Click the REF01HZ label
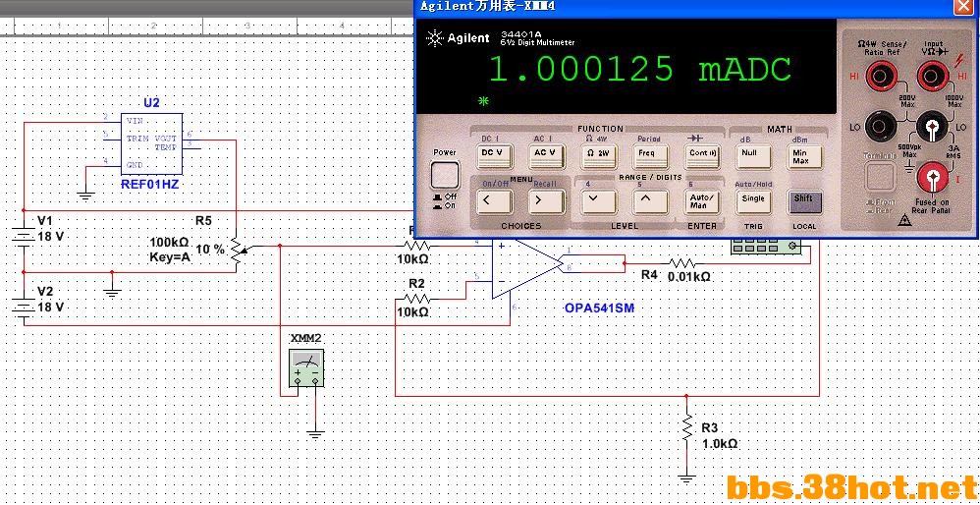Screen dimensions: 980x505 pos(150,185)
